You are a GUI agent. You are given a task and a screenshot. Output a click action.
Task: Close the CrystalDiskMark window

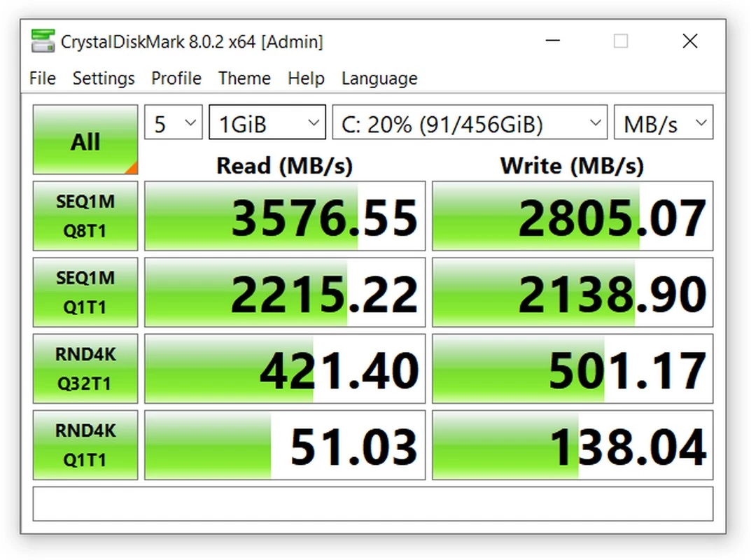[x=690, y=41]
